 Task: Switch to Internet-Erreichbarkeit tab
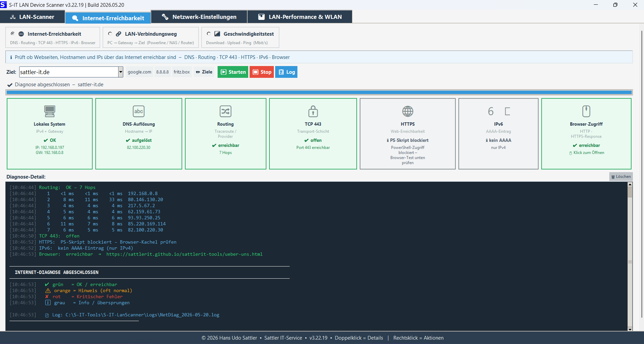[108, 18]
